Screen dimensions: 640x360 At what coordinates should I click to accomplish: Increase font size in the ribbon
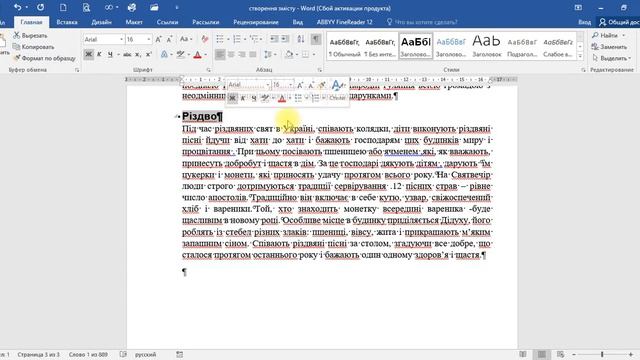point(158,39)
